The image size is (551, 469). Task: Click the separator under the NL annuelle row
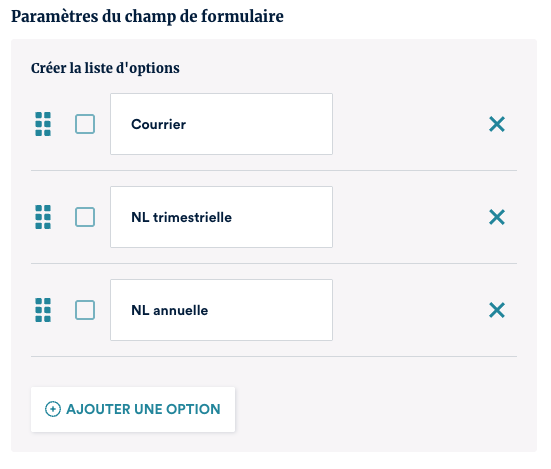(274, 356)
